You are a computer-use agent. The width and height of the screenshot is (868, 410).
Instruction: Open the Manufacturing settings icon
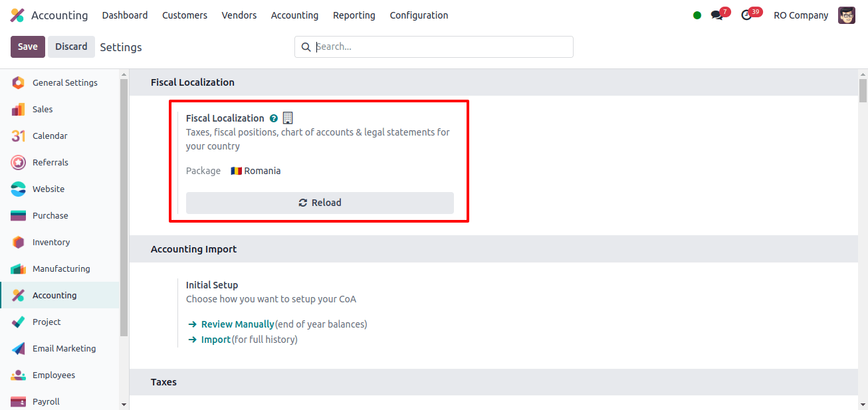[x=18, y=268]
